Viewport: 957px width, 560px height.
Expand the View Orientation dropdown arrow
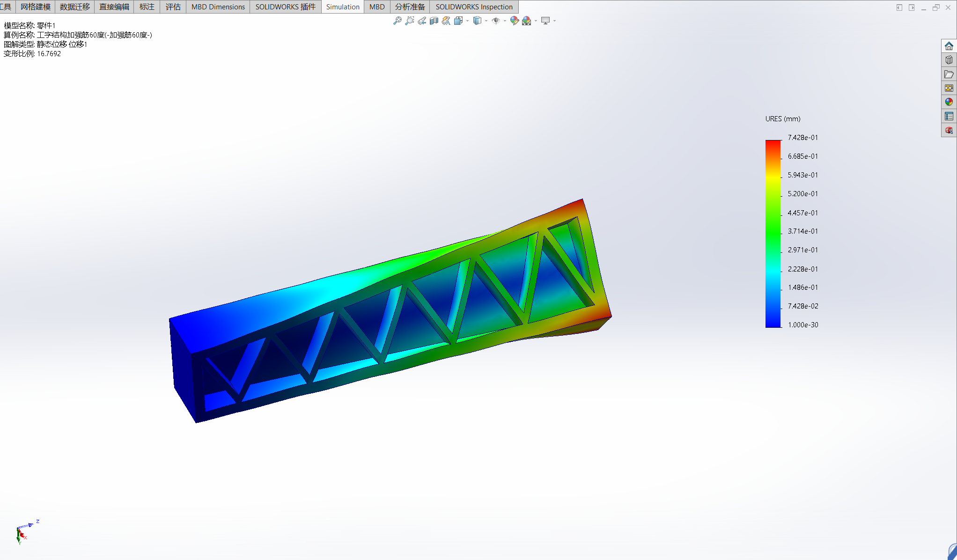click(x=467, y=21)
